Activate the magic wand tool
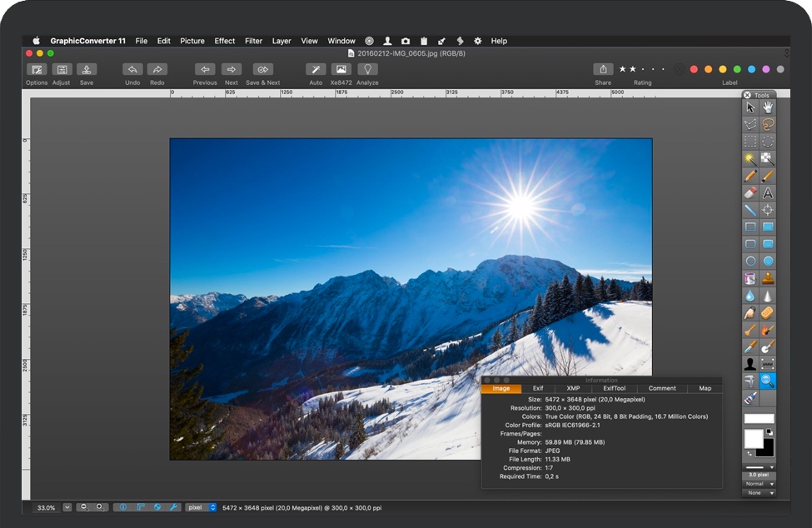 point(750,158)
